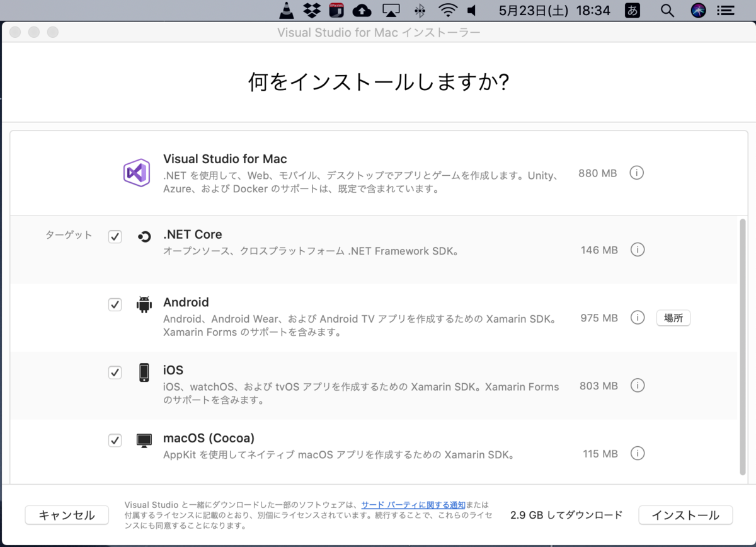Open Dropbox from the menu bar

pyautogui.click(x=311, y=10)
